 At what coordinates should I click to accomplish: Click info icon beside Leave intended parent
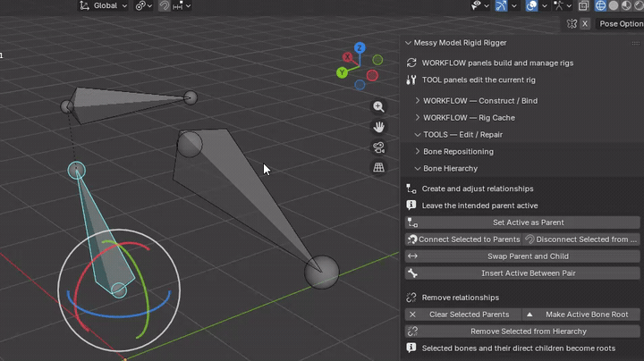pyautogui.click(x=411, y=206)
